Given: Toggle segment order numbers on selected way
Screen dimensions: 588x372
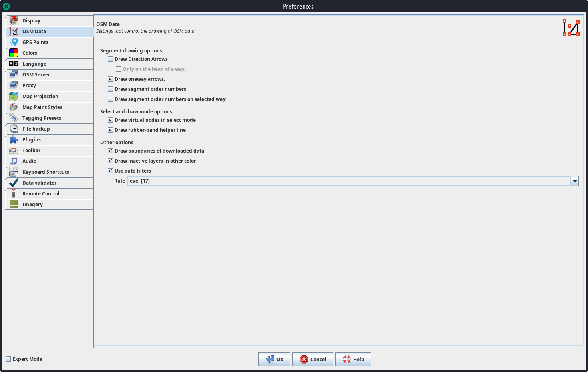Looking at the screenshot, I should (x=110, y=99).
